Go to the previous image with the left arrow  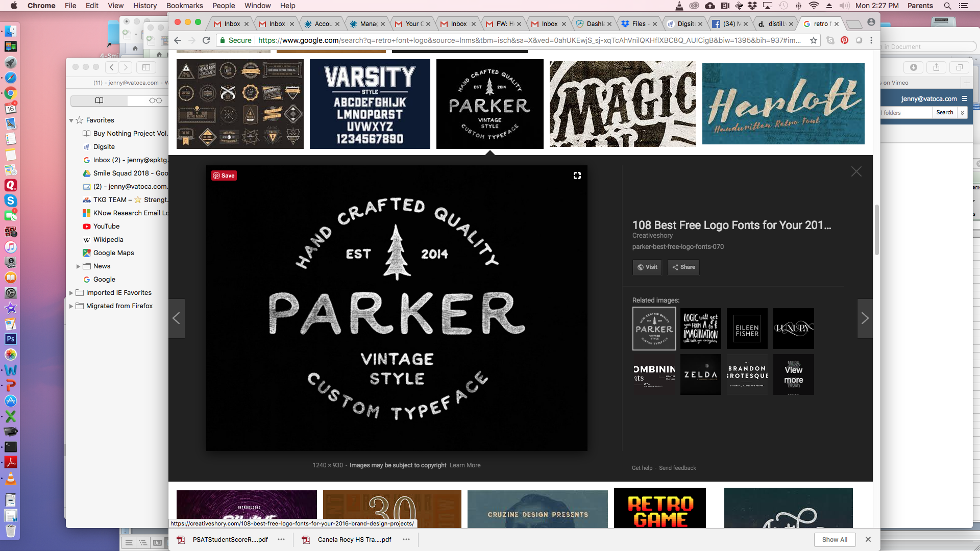pos(177,319)
